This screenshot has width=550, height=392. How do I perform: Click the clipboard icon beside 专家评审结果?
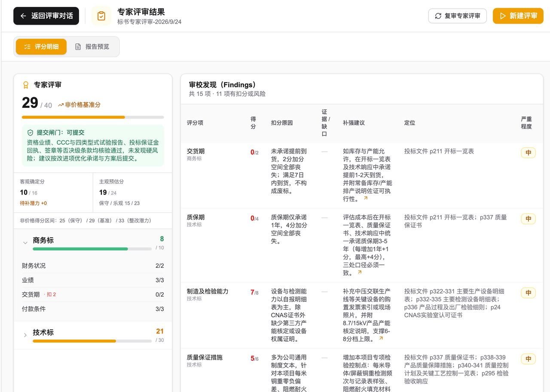(101, 16)
